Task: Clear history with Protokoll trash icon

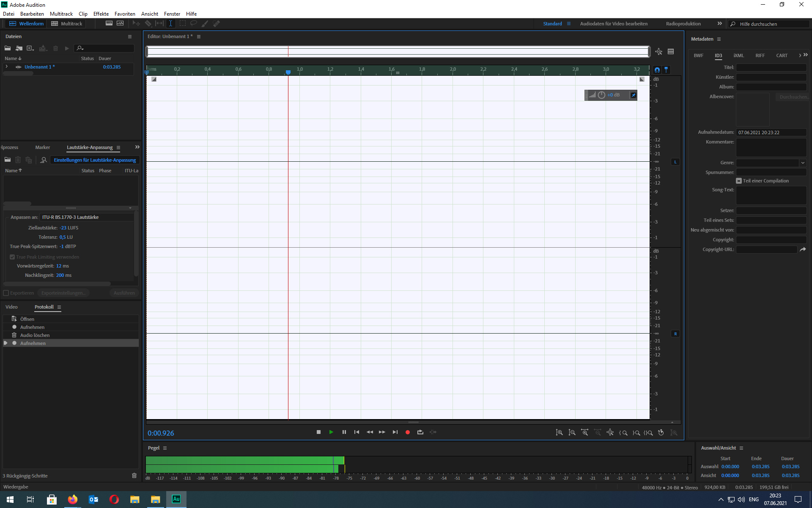Action: [x=134, y=475]
